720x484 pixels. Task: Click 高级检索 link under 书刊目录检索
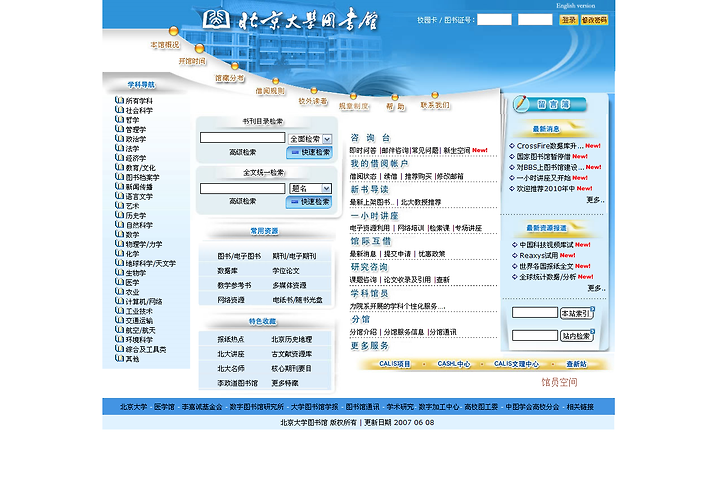242,152
